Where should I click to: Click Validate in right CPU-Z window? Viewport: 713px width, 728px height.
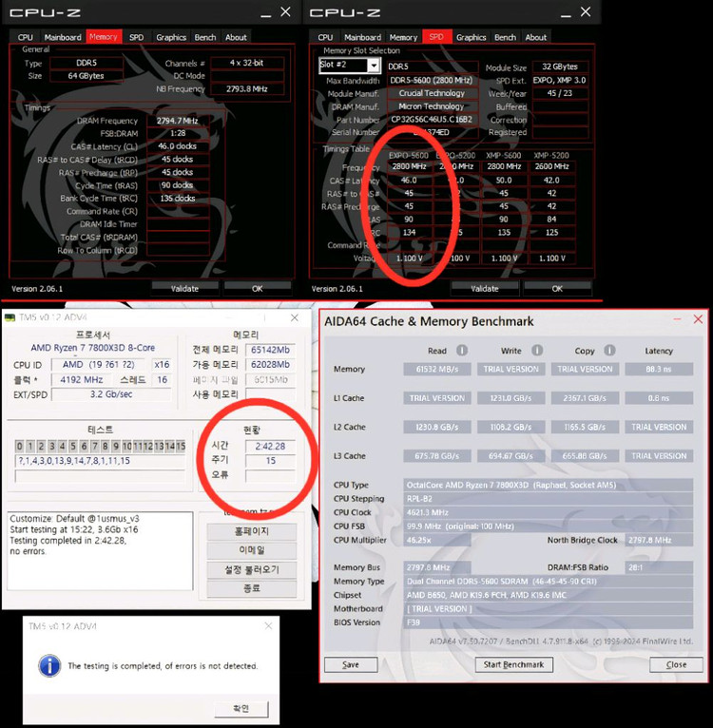pyautogui.click(x=485, y=288)
